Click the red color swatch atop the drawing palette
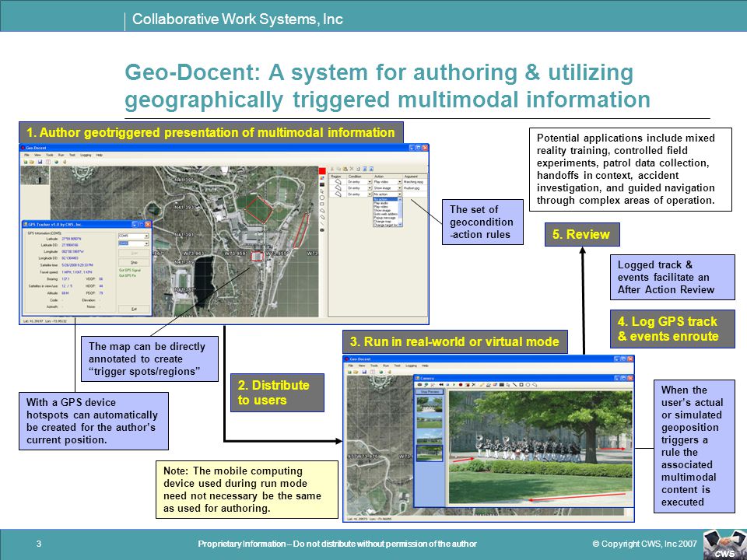This screenshot has width=747, height=560. (322, 171)
